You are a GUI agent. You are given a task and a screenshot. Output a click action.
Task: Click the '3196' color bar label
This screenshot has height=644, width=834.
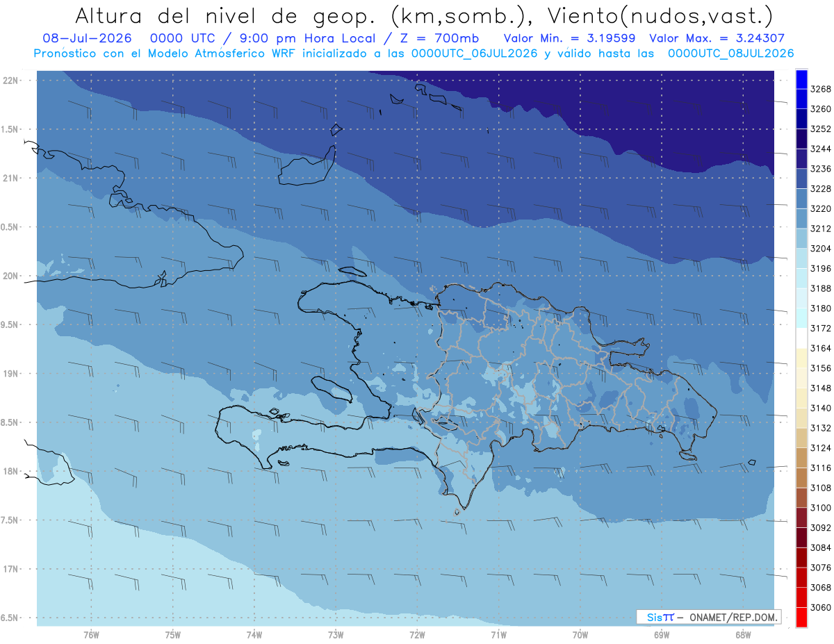(821, 268)
